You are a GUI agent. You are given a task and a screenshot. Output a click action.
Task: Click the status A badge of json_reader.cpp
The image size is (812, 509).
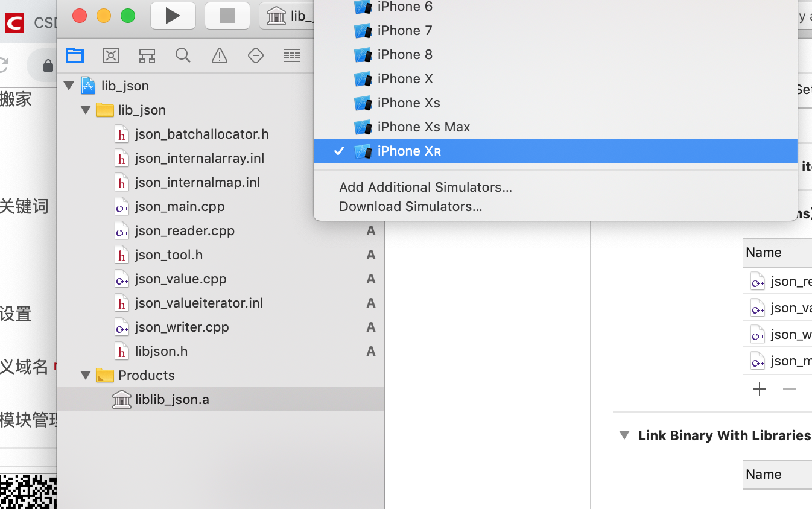coord(371,230)
